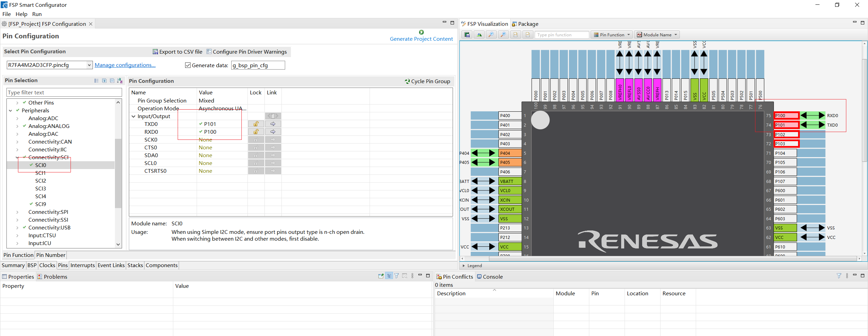Click the pin group cycle button in Input/Output row
Image resolution: width=868 pixels, height=336 pixels.
click(x=273, y=116)
